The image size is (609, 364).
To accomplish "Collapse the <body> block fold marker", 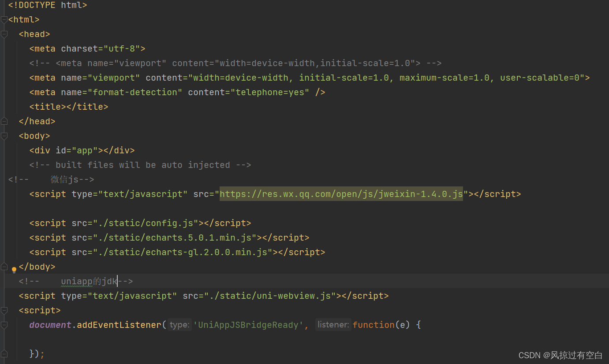I will (x=4, y=136).
